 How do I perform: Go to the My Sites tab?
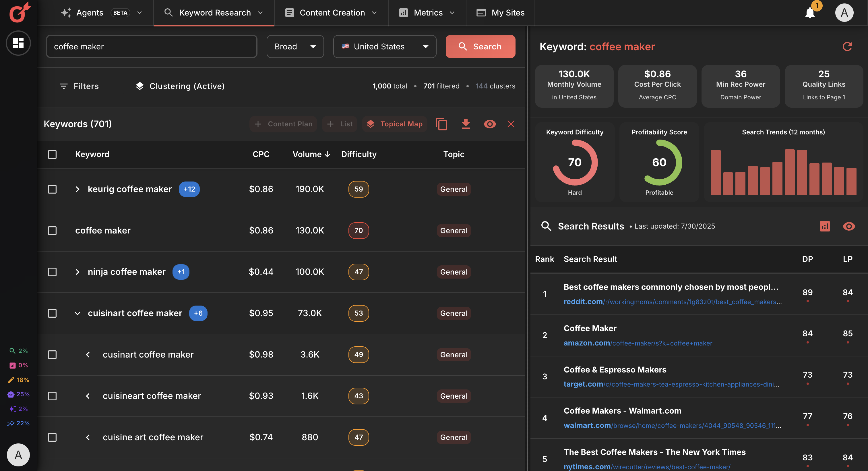pos(500,13)
